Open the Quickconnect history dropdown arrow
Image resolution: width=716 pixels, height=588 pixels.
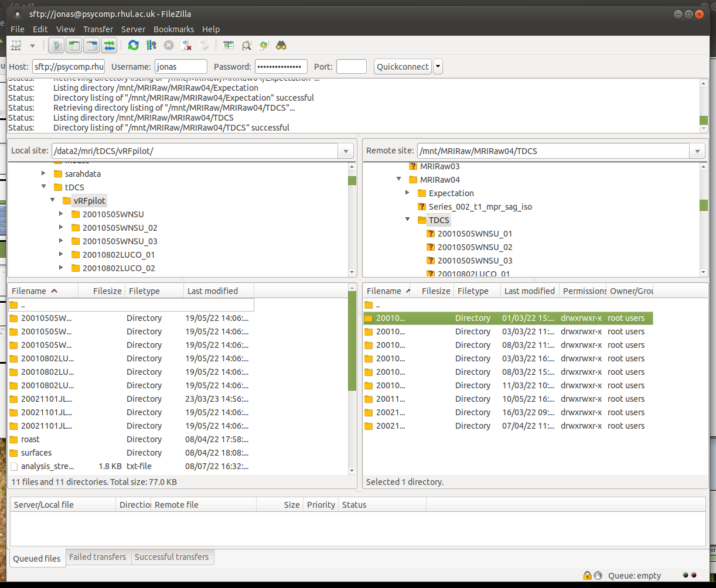[x=438, y=67]
